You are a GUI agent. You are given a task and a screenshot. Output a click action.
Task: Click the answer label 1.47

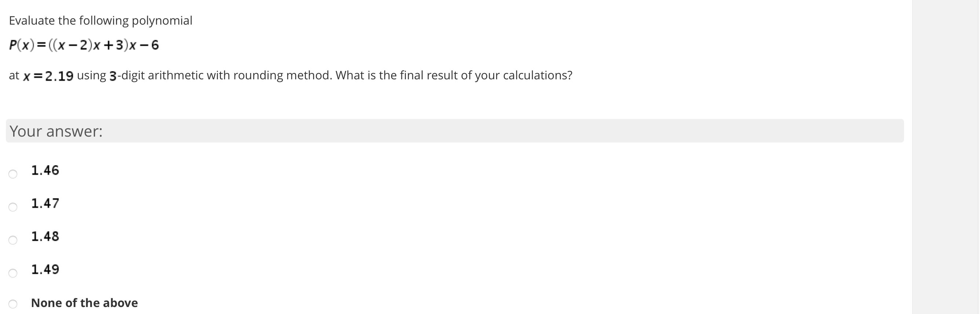(x=45, y=203)
